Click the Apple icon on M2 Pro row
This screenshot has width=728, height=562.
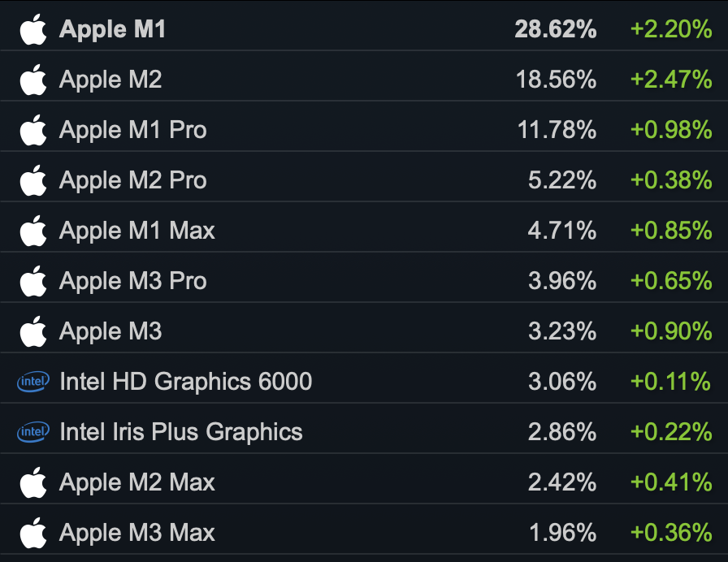[x=33, y=180]
